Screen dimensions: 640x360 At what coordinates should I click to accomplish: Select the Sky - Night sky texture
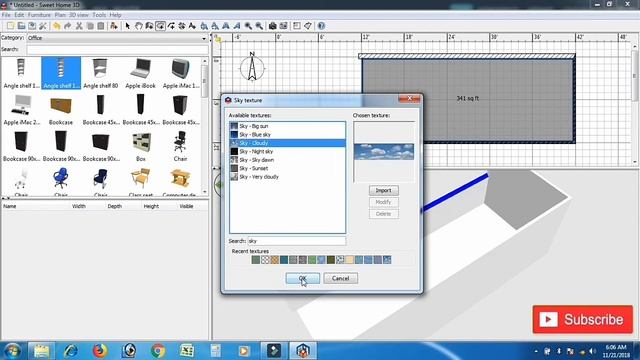[x=287, y=151]
